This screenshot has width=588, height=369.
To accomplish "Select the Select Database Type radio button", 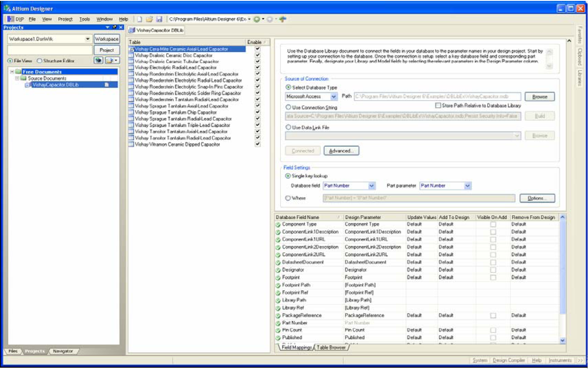I will click(288, 88).
